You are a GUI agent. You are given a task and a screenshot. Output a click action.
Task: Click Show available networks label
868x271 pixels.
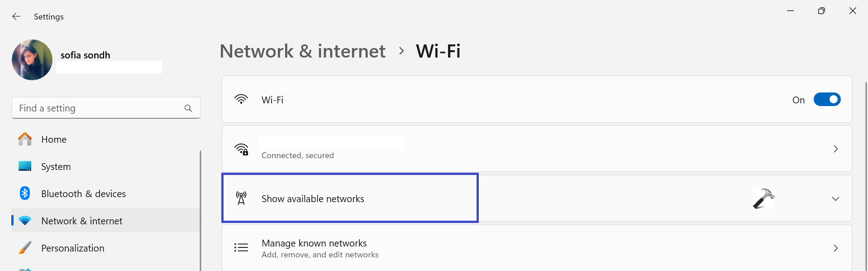pos(313,199)
